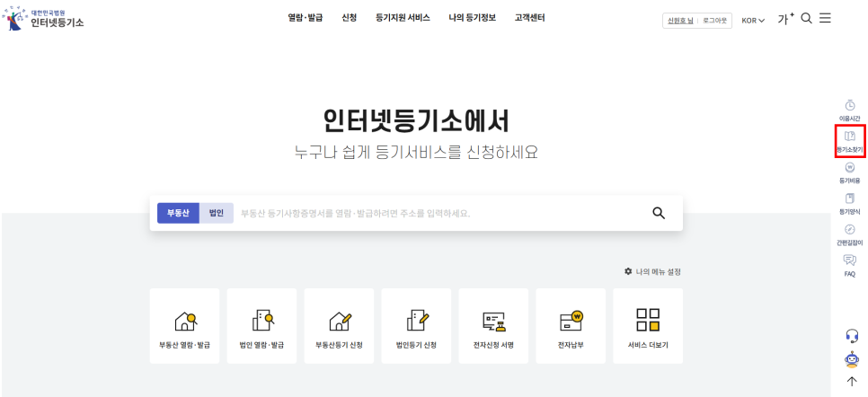Image resolution: width=868 pixels, height=397 pixels.
Task: Click the headset customer support icon
Action: 852,335
